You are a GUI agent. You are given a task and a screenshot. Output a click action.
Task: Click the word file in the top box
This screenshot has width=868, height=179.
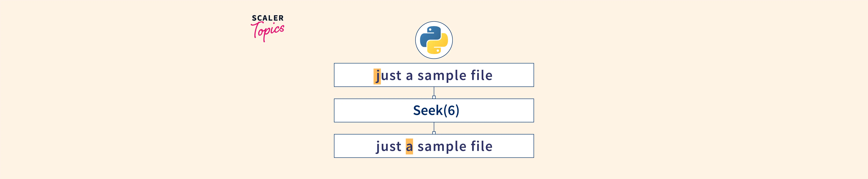[x=481, y=75]
